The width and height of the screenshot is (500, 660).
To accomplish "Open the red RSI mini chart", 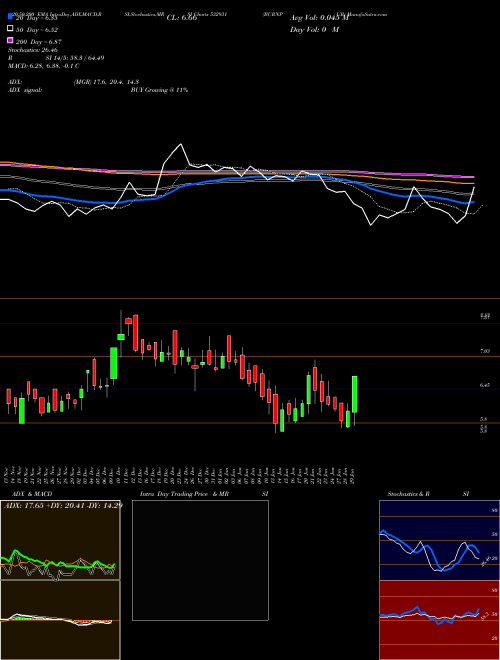I will [439, 620].
